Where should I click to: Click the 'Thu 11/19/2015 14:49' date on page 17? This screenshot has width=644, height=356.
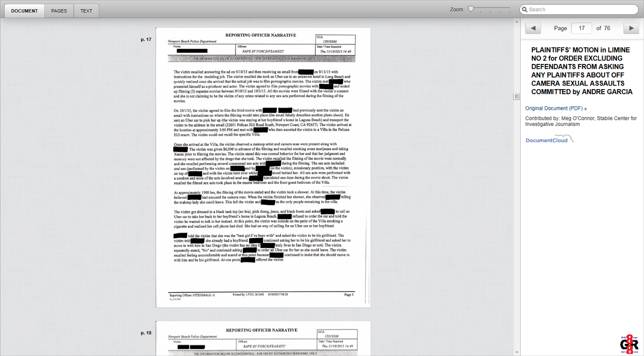click(x=336, y=51)
